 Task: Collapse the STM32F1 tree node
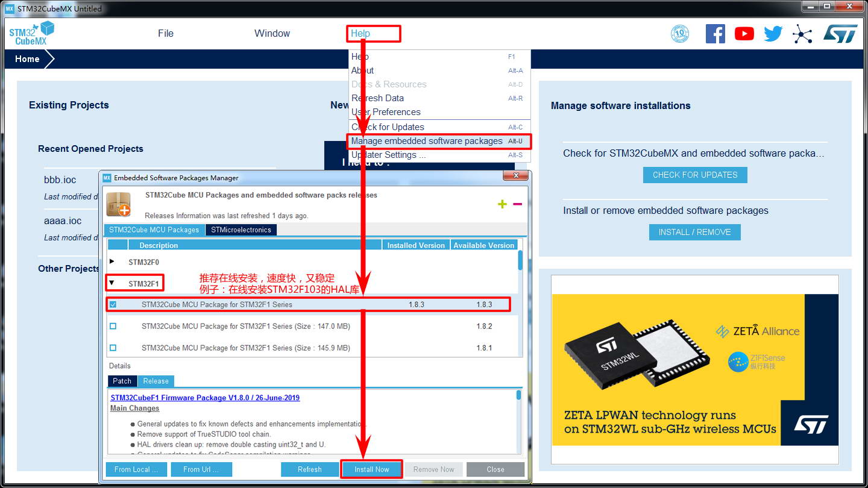pos(112,283)
